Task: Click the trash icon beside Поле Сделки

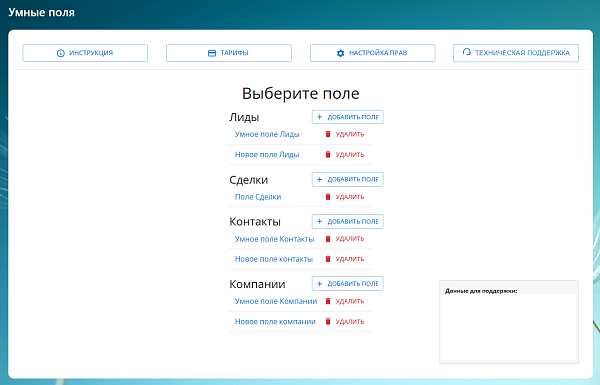Action: pos(328,197)
